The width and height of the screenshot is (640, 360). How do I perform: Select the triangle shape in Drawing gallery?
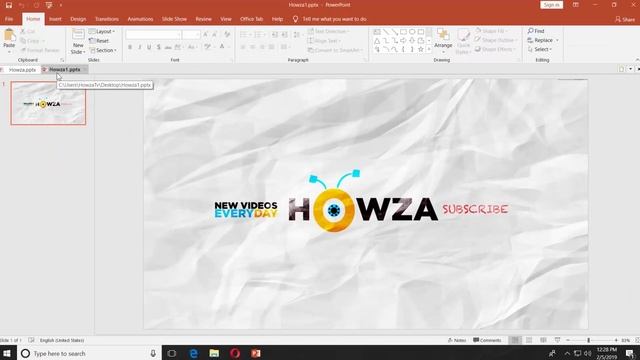(x=377, y=40)
